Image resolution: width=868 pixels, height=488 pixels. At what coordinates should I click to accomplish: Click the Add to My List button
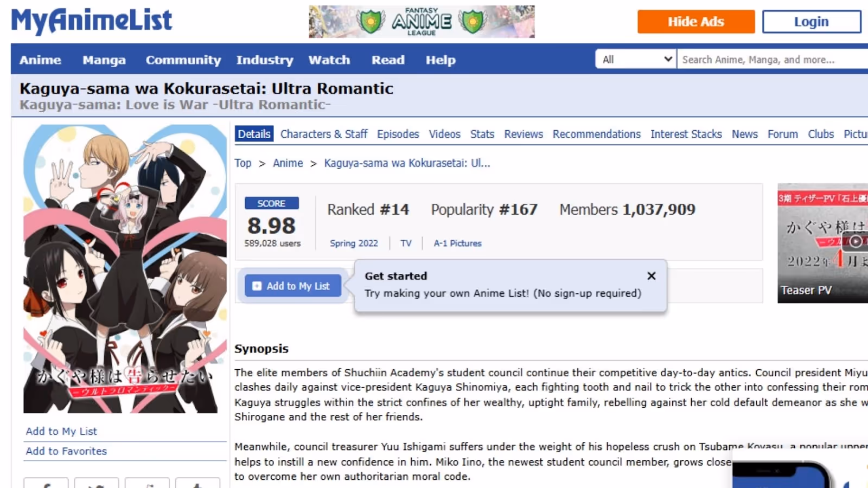click(x=293, y=286)
